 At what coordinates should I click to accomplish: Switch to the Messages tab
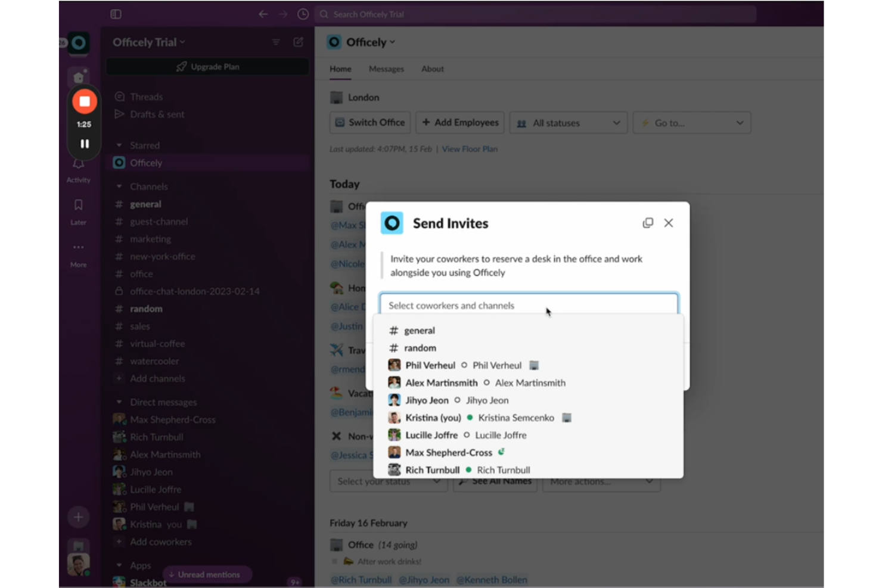(x=386, y=69)
